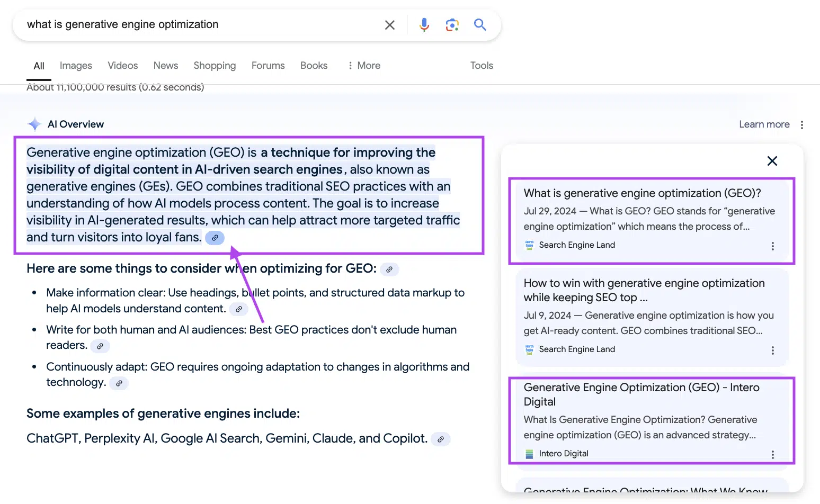Click 'Jul 9, 2024' snippet text
This screenshot has height=504, width=820.
649,323
